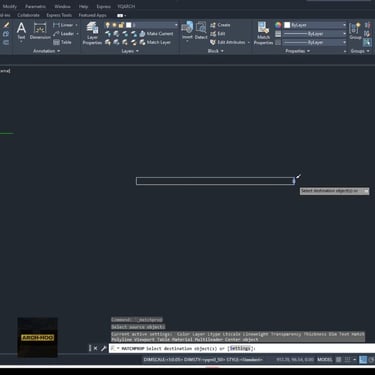
Task: Expand the Annotation panel
Action: pos(47,51)
